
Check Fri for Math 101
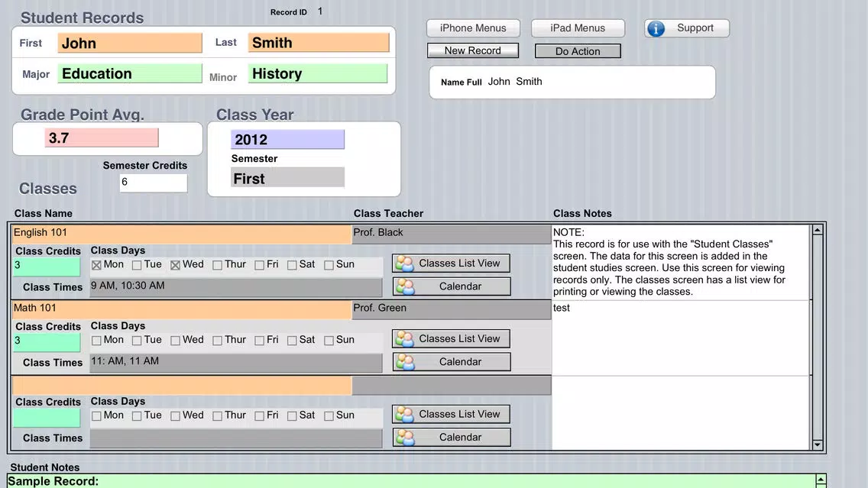tap(259, 341)
